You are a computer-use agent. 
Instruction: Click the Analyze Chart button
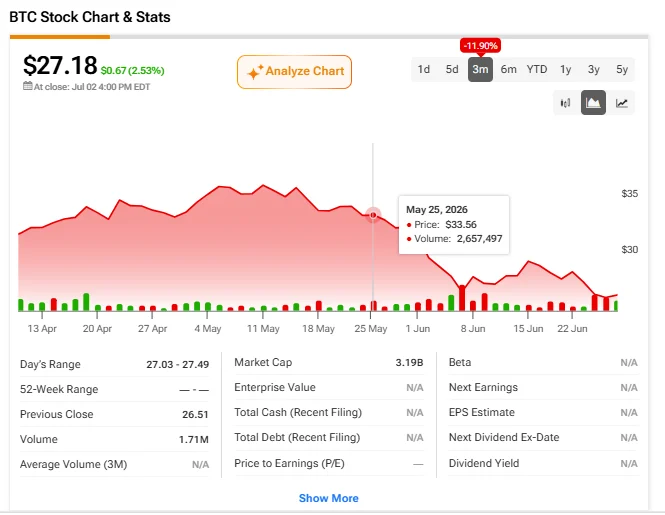294,72
